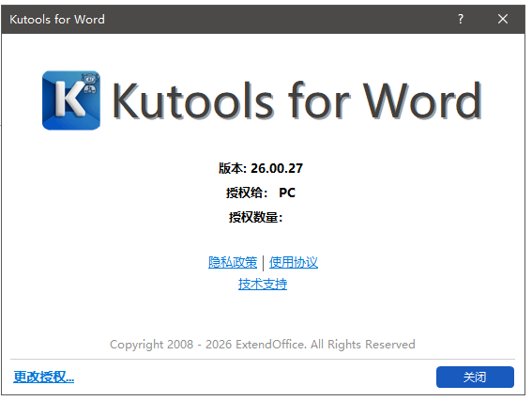Click the vertical separator between policy links
This screenshot has width=532, height=401.
264,263
